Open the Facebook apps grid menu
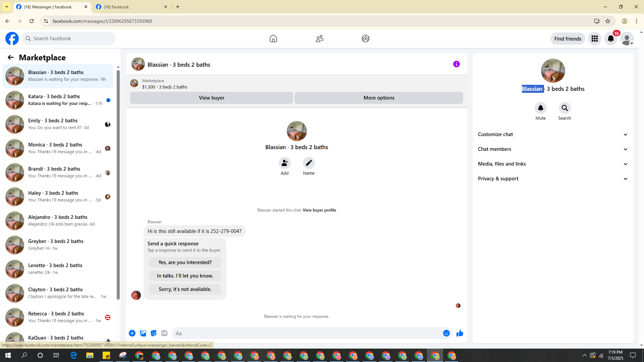Screen dimensions: 644x362 [x=594, y=39]
